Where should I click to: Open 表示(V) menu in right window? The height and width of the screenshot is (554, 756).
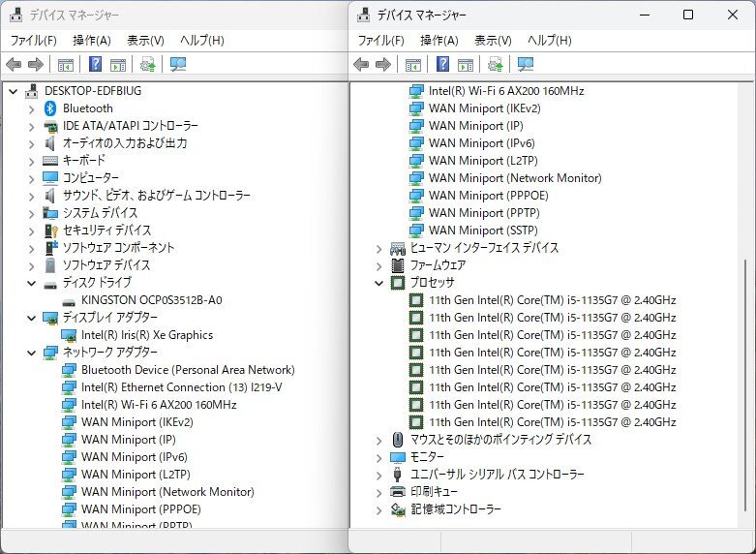[x=493, y=40]
